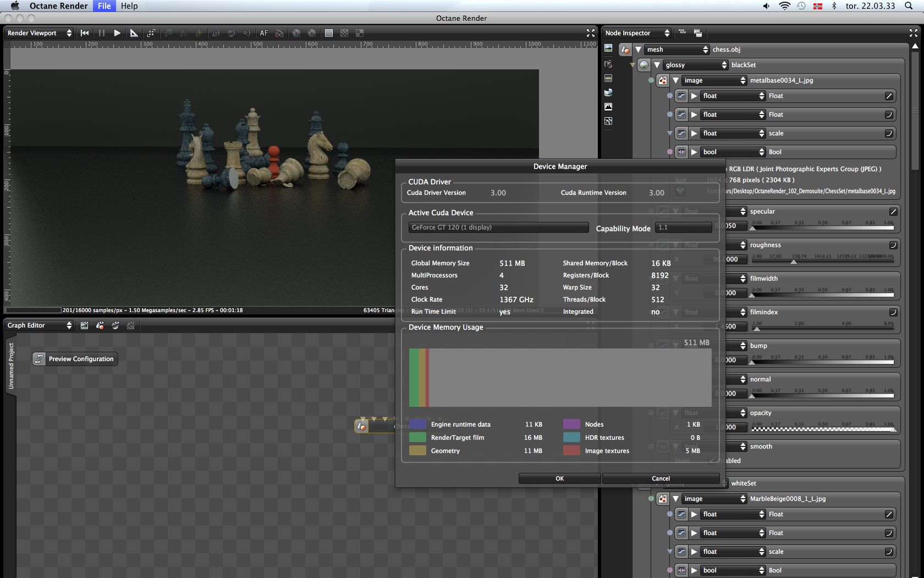Click the film strip icon in inspector sidebar
The image size is (924, 578).
pos(608,78)
